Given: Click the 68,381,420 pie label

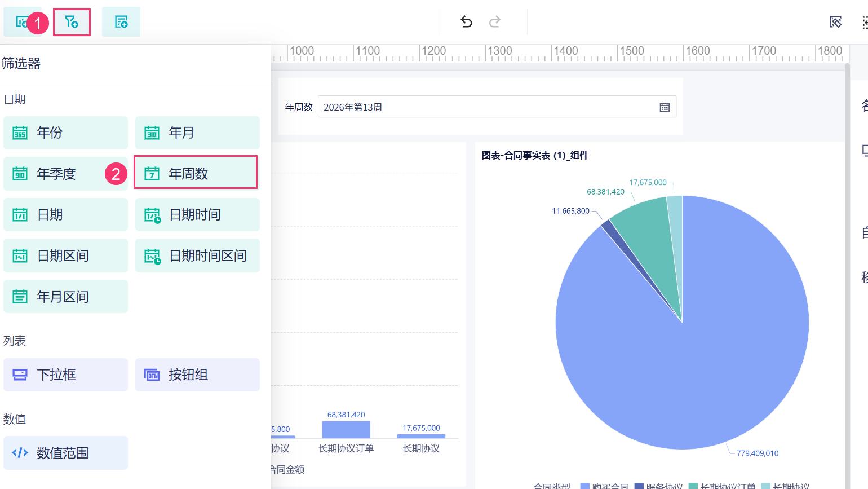Looking at the screenshot, I should tap(605, 192).
